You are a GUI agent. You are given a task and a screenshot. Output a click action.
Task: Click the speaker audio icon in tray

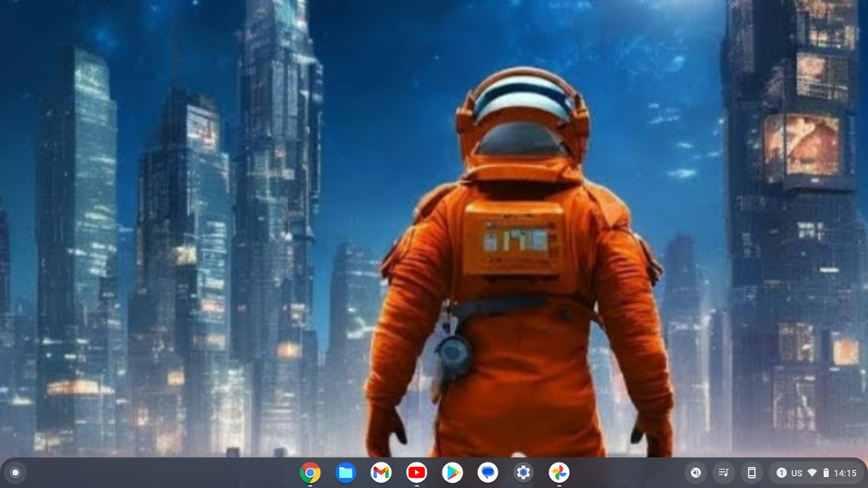pyautogui.click(x=696, y=473)
